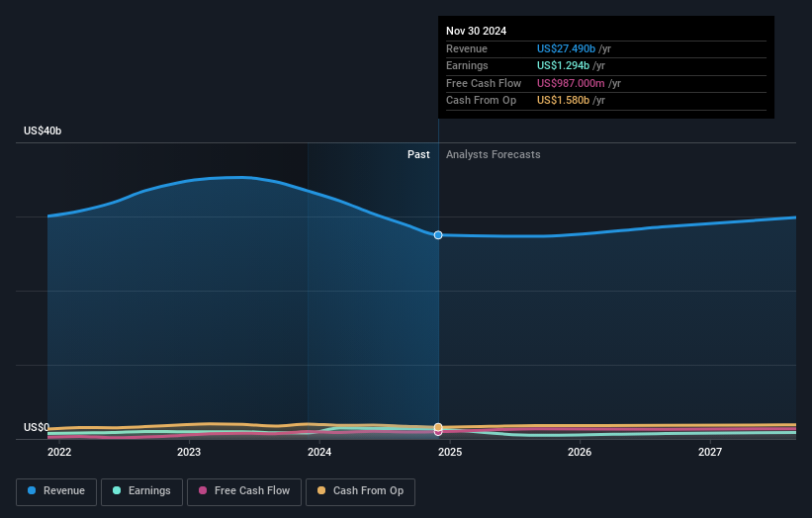The height and width of the screenshot is (518, 812).
Task: Click the US$1.580b cash from op value
Action: click(x=563, y=101)
